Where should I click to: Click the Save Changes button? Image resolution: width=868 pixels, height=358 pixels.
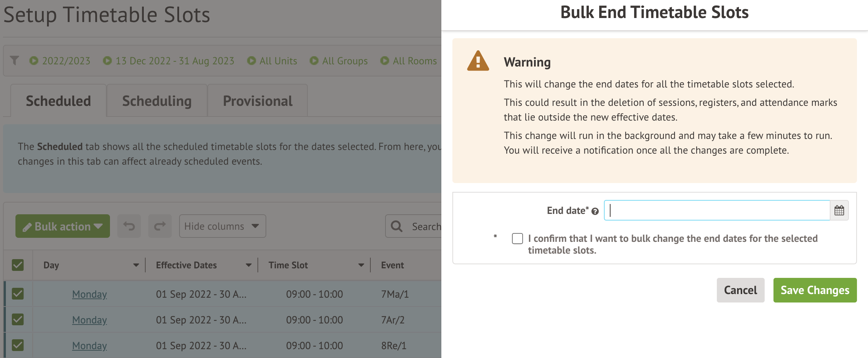coord(815,290)
